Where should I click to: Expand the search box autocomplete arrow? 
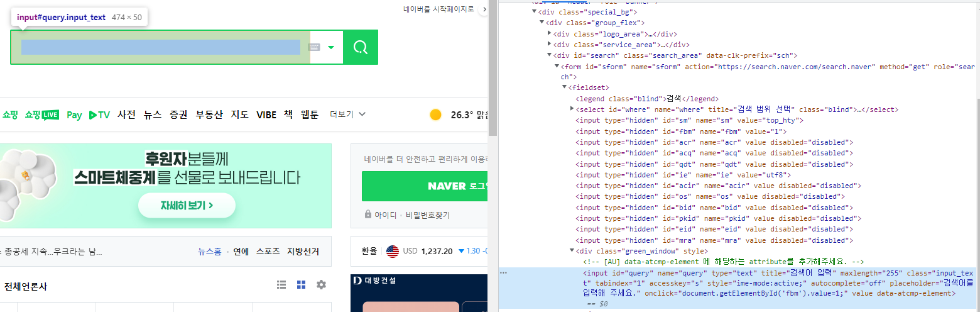pos(331,47)
